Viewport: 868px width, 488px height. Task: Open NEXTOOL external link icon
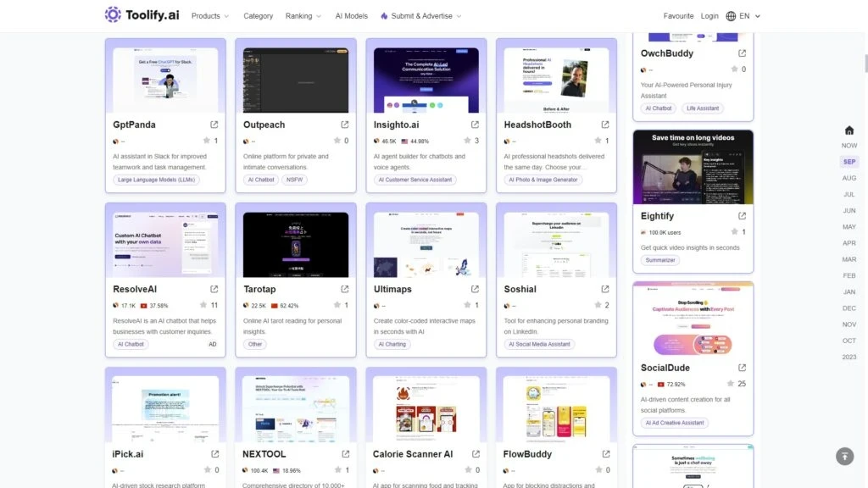[x=346, y=454]
